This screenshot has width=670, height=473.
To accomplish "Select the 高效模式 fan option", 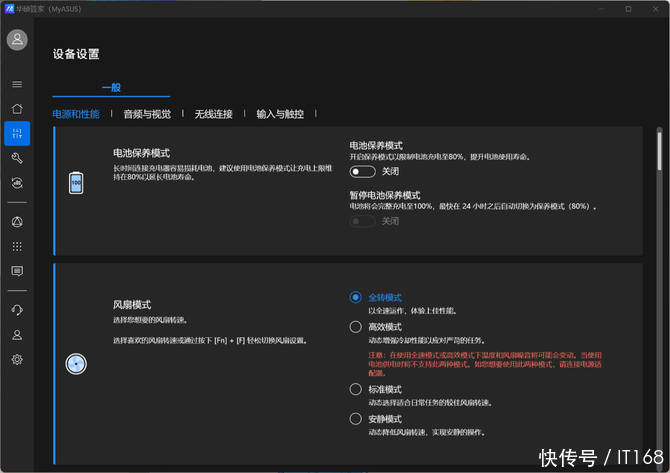I will click(356, 327).
